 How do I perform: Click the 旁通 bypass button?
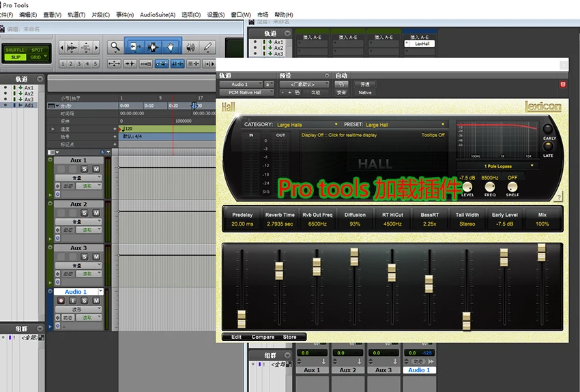click(x=365, y=85)
